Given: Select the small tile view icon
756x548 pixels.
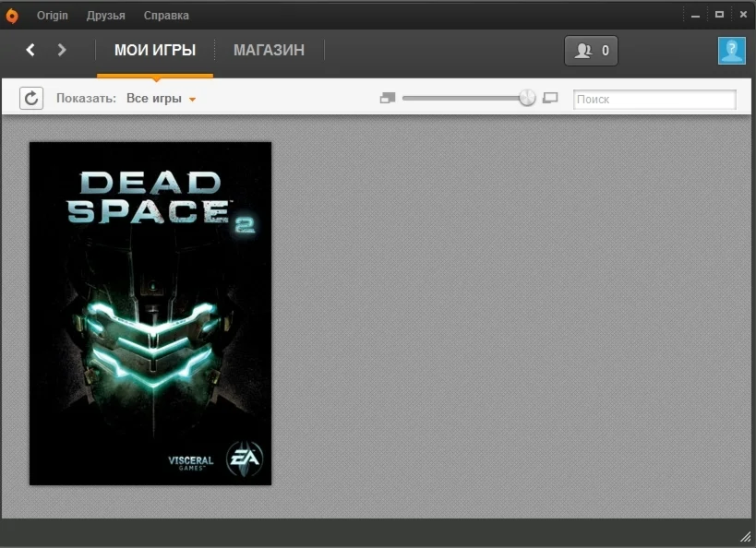Looking at the screenshot, I should click(387, 97).
